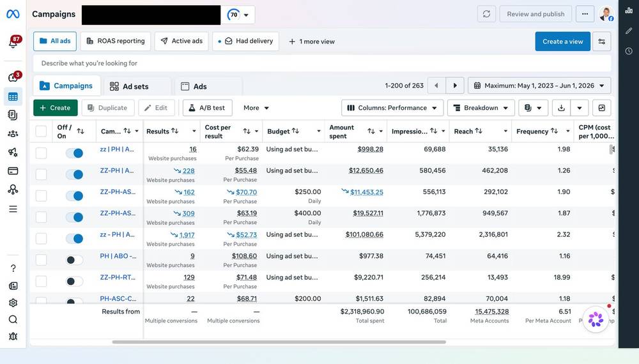Open Settings gear in left sidebar
The width and height of the screenshot is (639, 364).
point(13,303)
